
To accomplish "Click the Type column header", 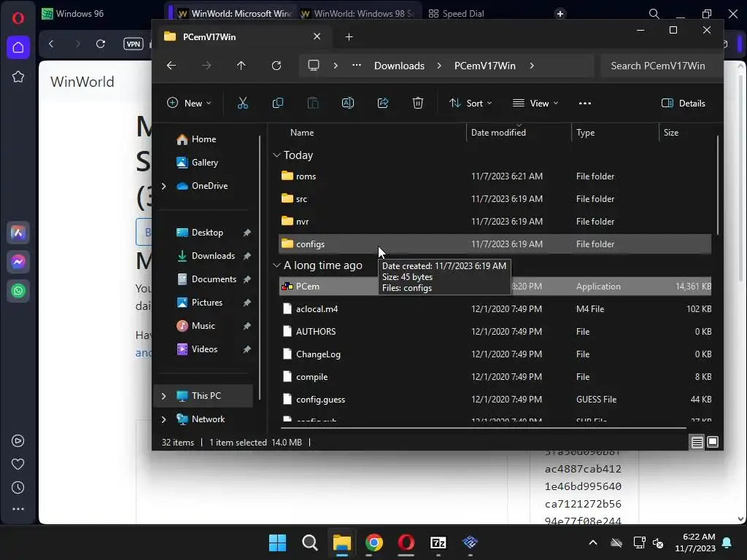I will point(585,133).
